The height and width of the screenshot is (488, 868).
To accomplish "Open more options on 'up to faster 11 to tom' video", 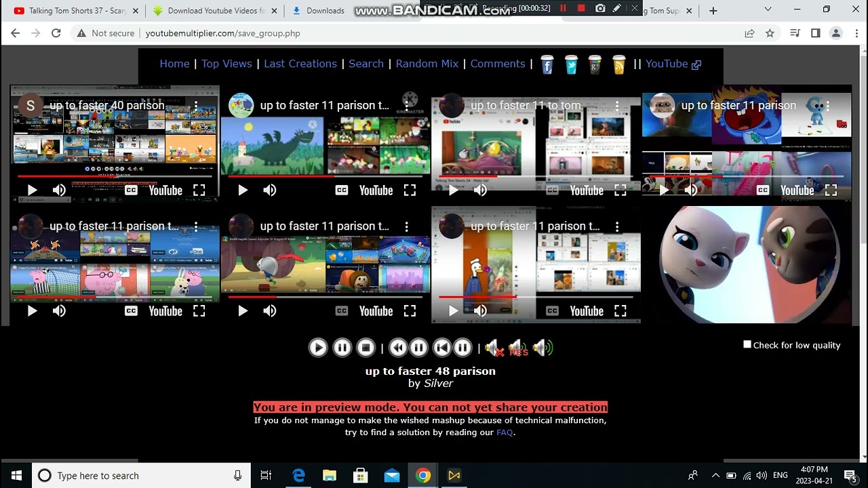I will tap(616, 106).
